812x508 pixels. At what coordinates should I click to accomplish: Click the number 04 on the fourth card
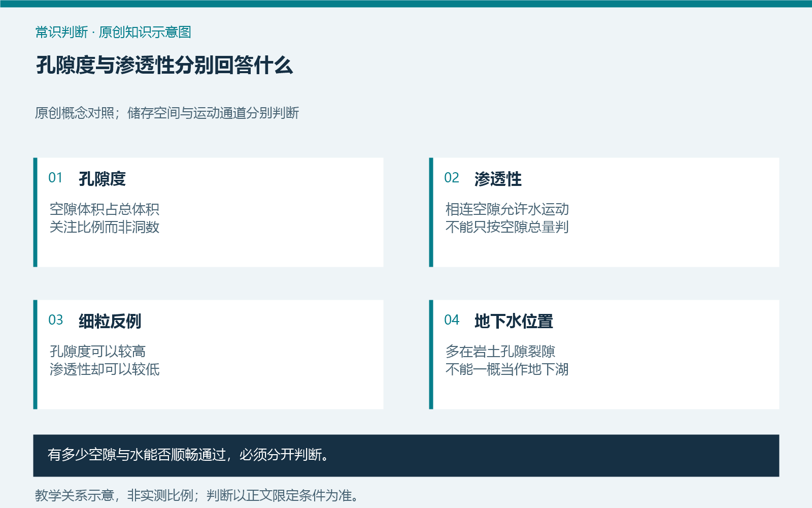(451, 320)
